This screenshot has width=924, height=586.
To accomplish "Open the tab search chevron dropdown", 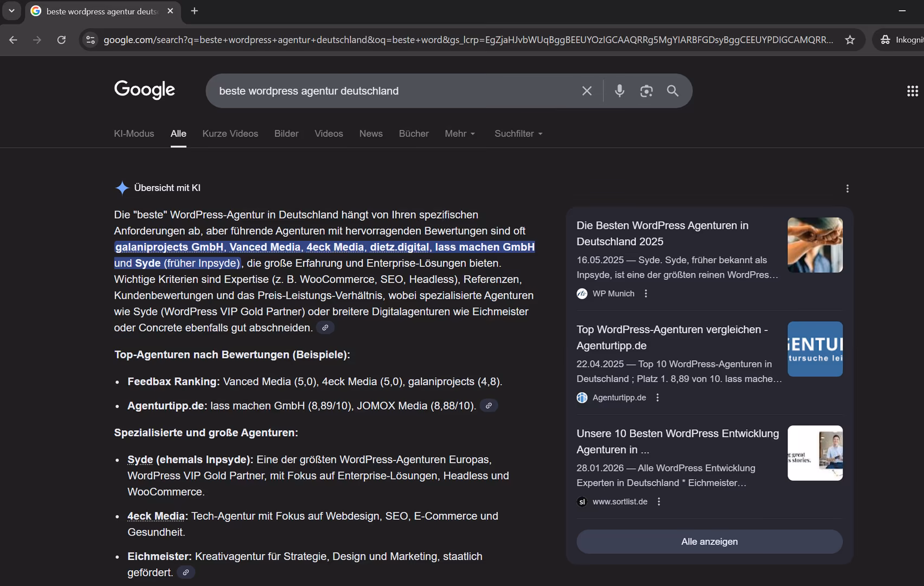I will point(11,11).
